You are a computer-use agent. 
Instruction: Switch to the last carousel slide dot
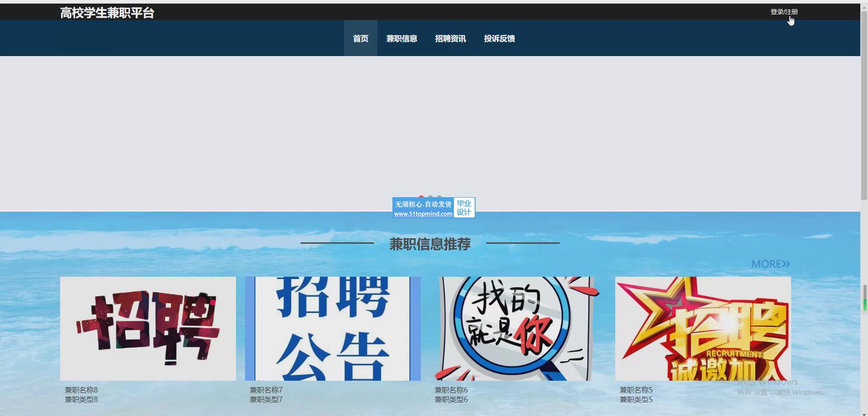(439, 197)
